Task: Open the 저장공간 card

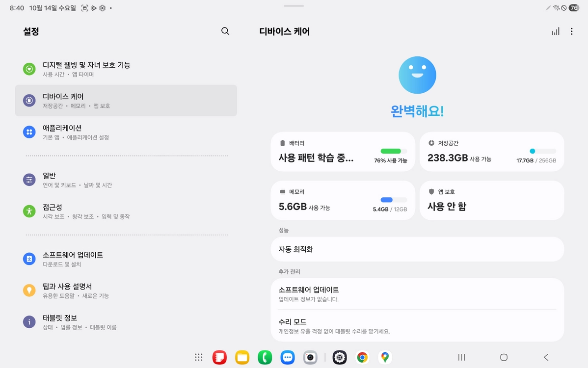Action: pos(492,152)
